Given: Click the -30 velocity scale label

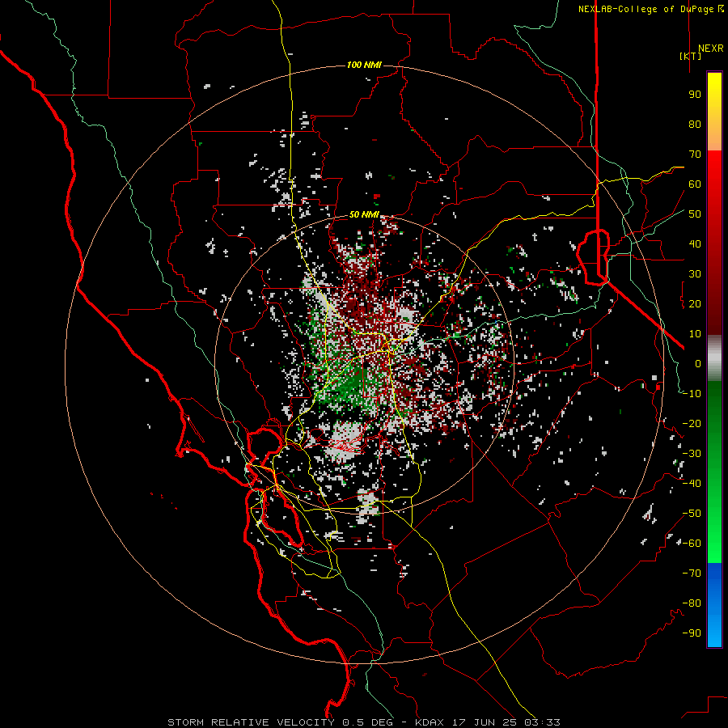Looking at the screenshot, I should [692, 454].
